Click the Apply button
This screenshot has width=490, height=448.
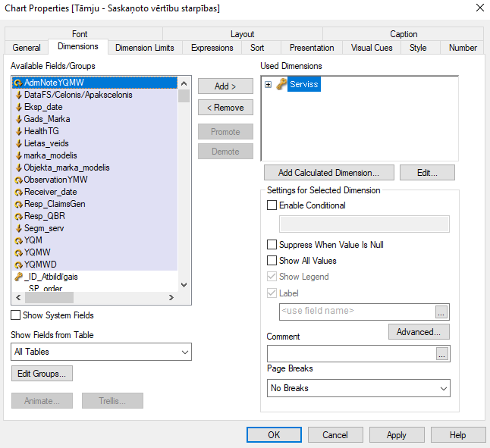[397, 435]
